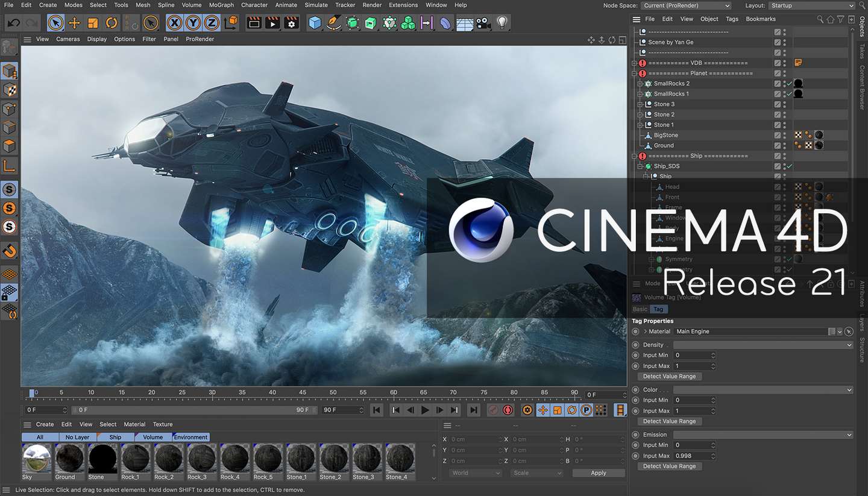Screen dimensions: 868x496
Task: Toggle layer checkbox for SmallRocks 2
Action: pyautogui.click(x=778, y=84)
